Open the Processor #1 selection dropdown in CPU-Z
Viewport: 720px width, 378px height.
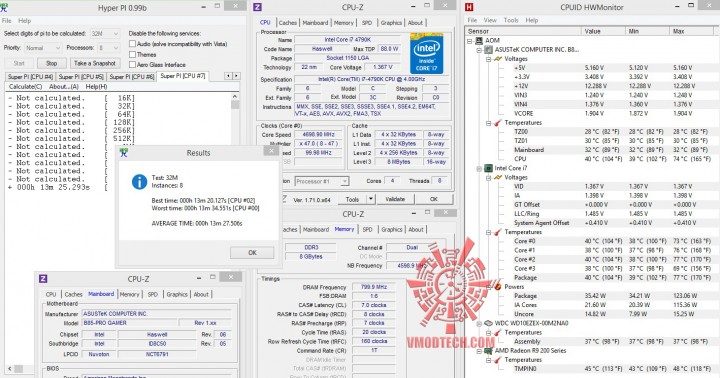coord(321,181)
